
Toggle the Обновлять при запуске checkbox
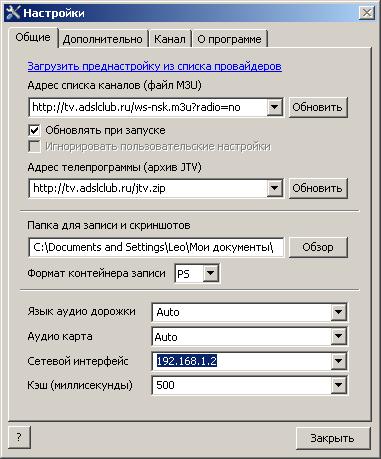click(34, 130)
